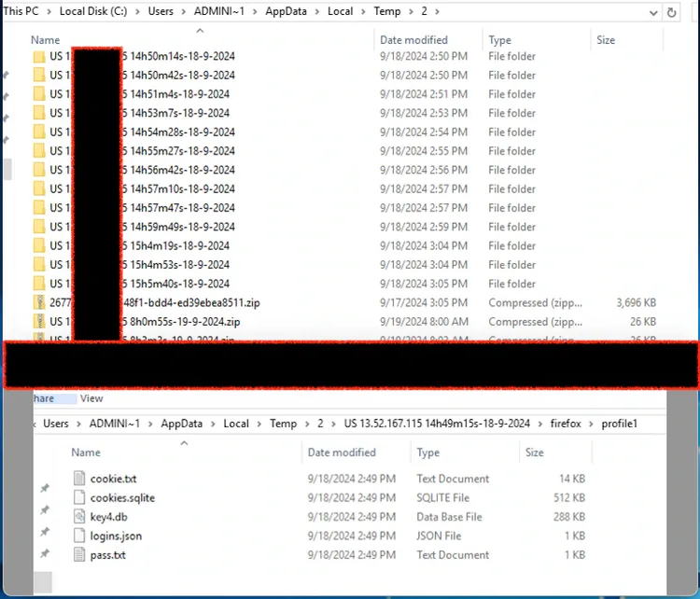The width and height of the screenshot is (700, 599).
Task: Click the refresh button beside address bar
Action: pyautogui.click(x=671, y=12)
